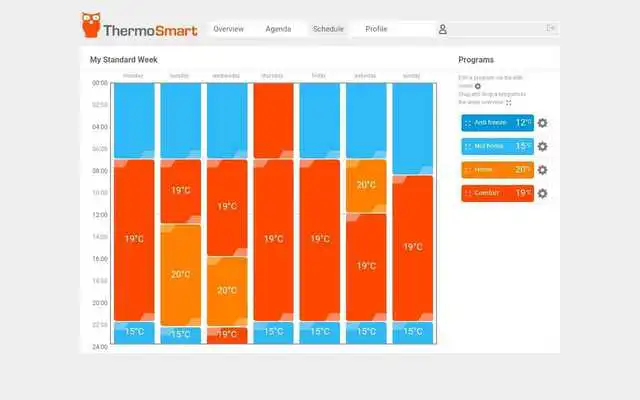Click Wednesday's upper 19°C block

(227, 208)
